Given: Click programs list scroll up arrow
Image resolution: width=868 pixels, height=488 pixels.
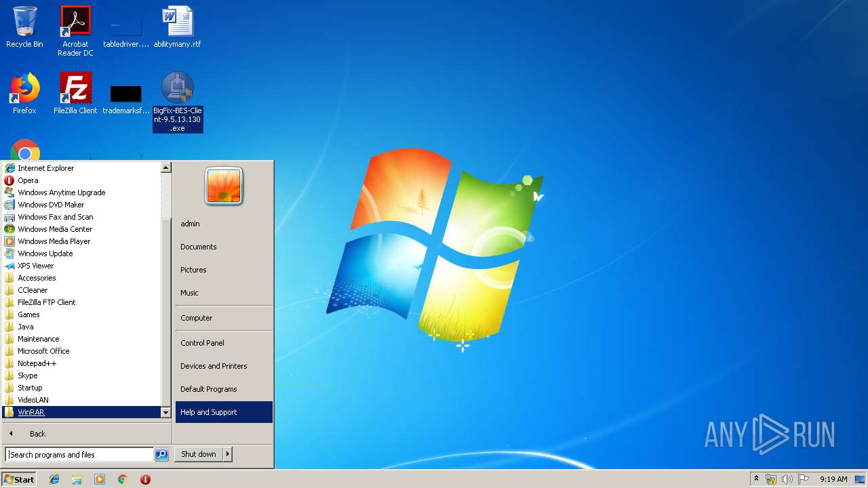Looking at the screenshot, I should click(165, 167).
